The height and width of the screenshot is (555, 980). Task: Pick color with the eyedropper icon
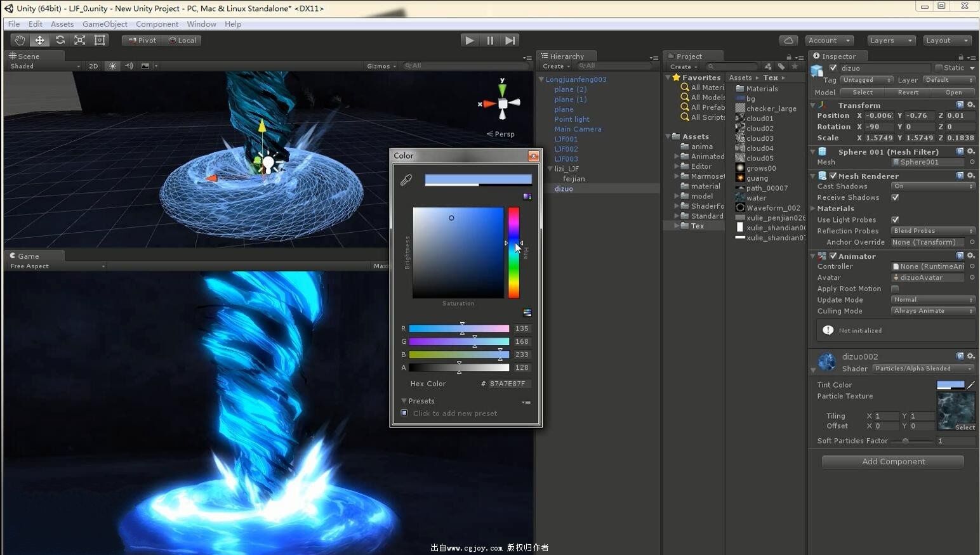click(x=406, y=180)
